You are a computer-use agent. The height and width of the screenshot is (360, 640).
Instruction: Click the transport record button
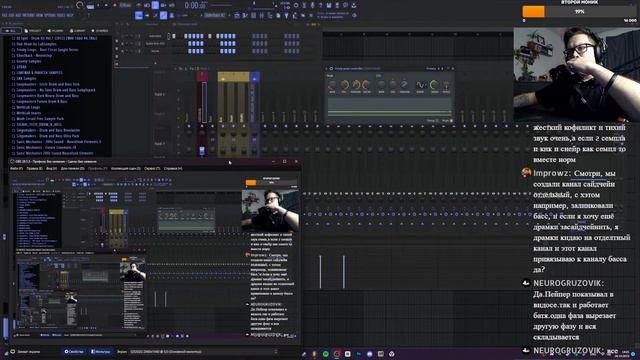pos(115,5)
